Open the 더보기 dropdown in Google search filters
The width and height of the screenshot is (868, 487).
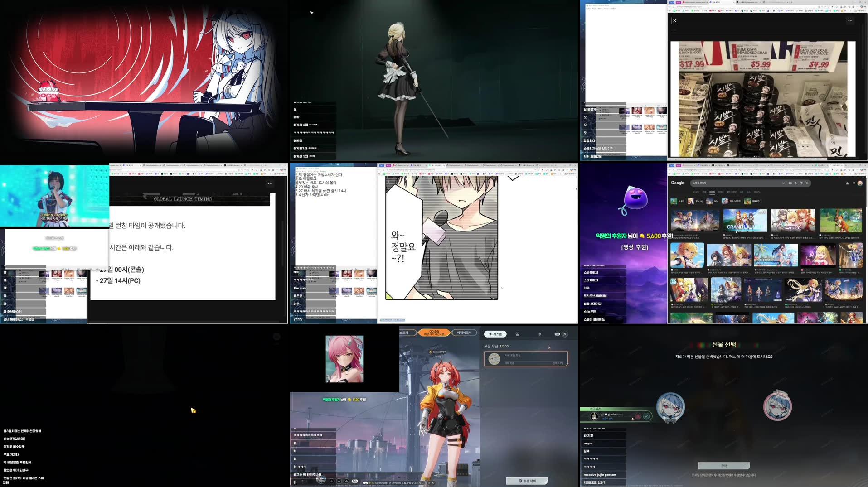[757, 192]
